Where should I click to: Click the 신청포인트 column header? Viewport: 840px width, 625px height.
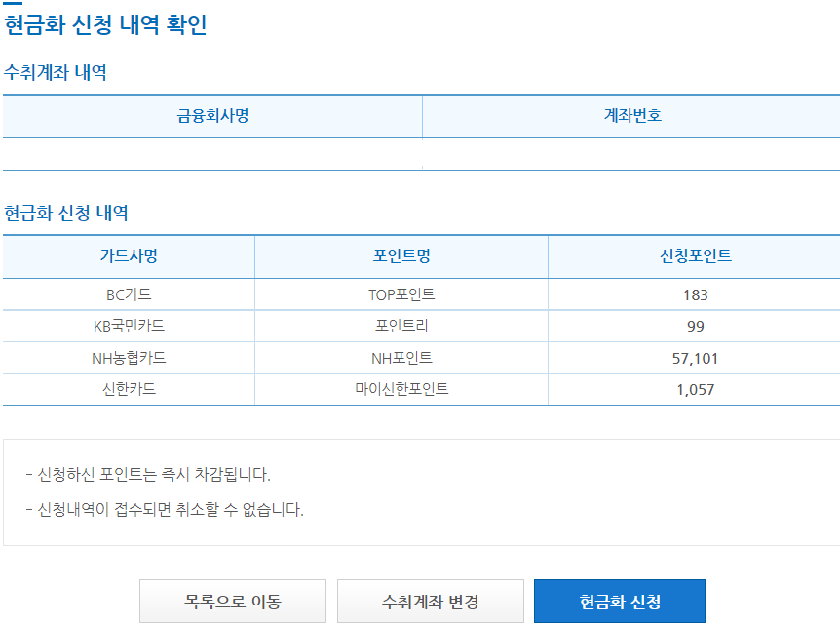[694, 256]
